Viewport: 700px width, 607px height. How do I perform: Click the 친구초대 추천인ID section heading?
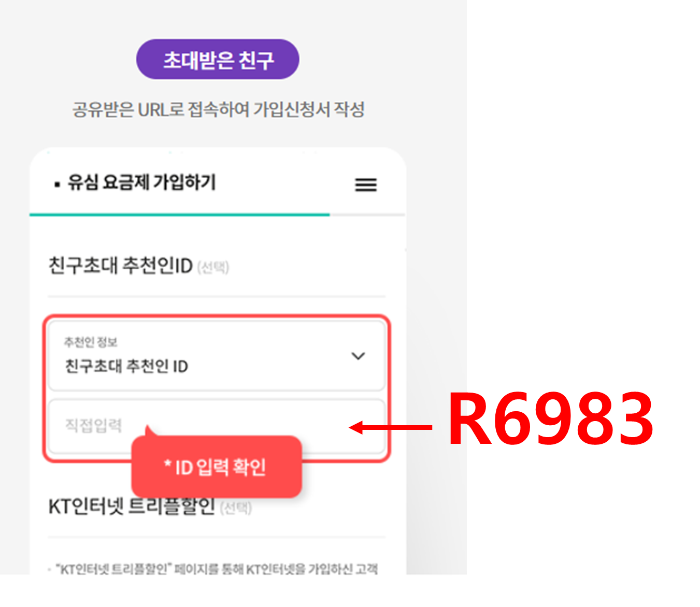(120, 266)
